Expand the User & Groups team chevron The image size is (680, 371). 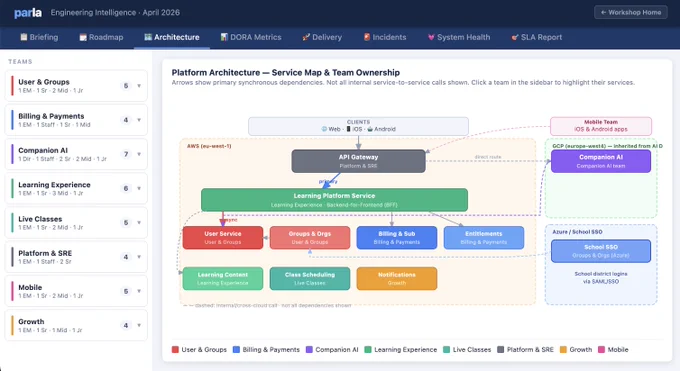click(x=139, y=86)
